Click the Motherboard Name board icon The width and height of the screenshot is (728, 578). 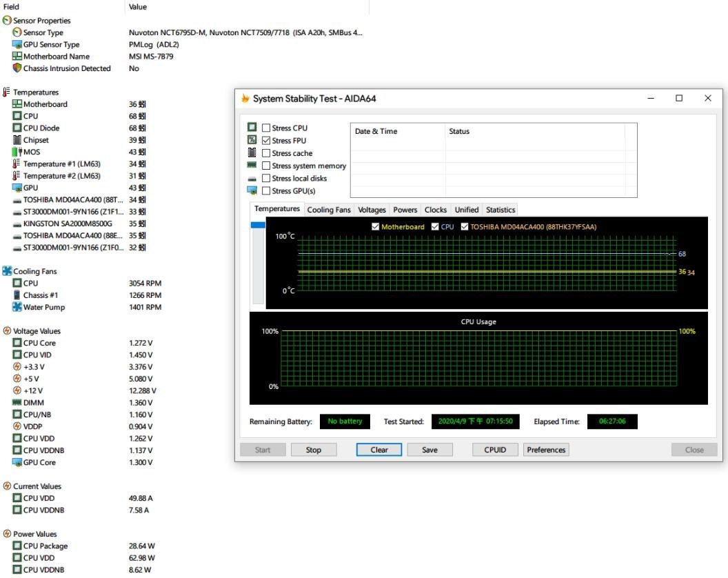pos(17,57)
